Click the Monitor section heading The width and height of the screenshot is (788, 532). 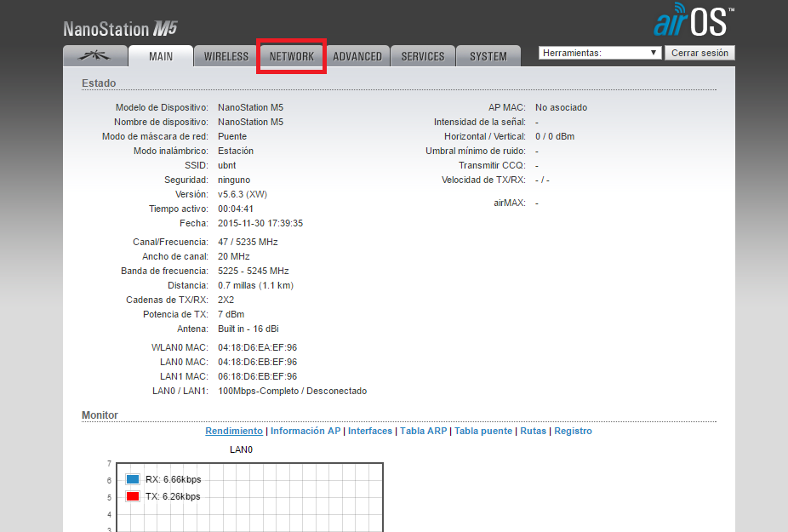click(100, 415)
